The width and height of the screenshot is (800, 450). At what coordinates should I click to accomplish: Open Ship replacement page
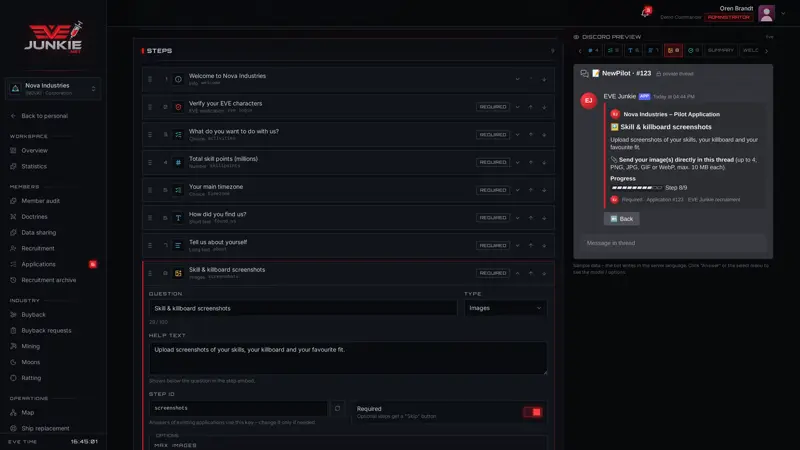click(x=45, y=429)
